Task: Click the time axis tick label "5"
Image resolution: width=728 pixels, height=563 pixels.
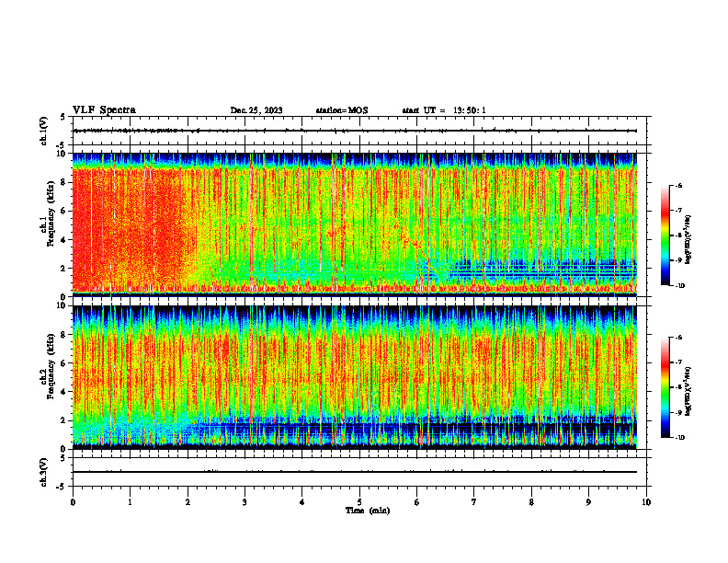Action: (x=359, y=502)
